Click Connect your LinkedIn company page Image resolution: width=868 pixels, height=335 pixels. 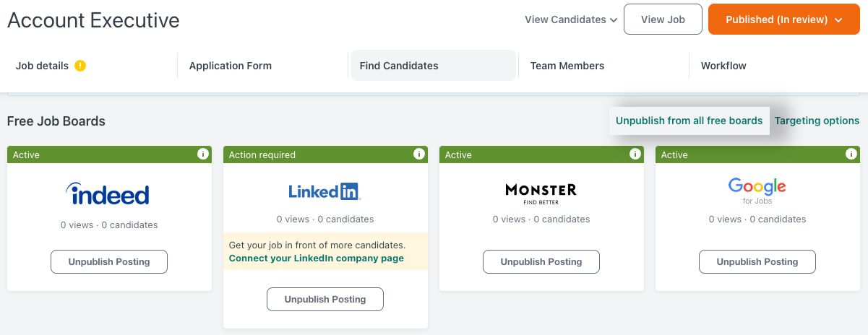pos(317,258)
